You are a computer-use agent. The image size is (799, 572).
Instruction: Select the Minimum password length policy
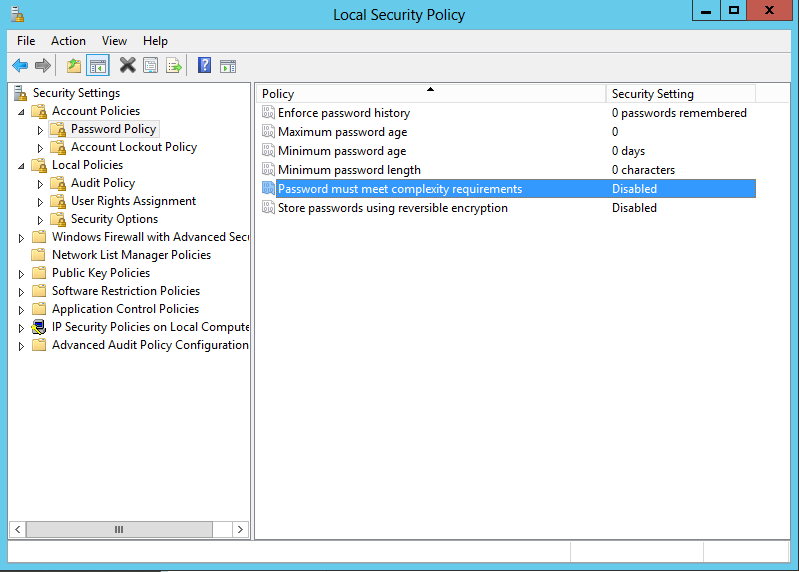pos(349,170)
